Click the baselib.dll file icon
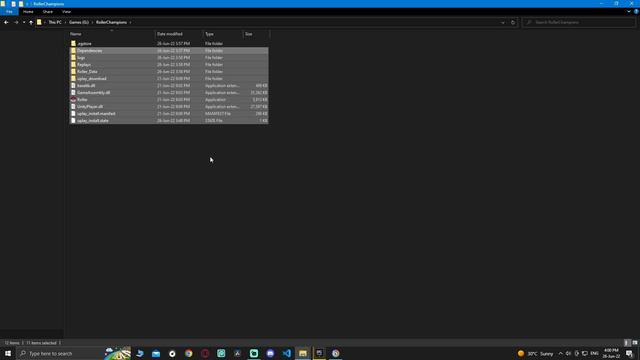Screen dimensions: 640x360 pos(73,85)
